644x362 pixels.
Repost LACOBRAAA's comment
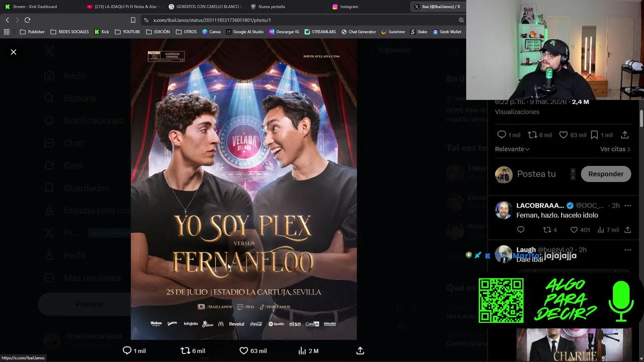point(547,230)
